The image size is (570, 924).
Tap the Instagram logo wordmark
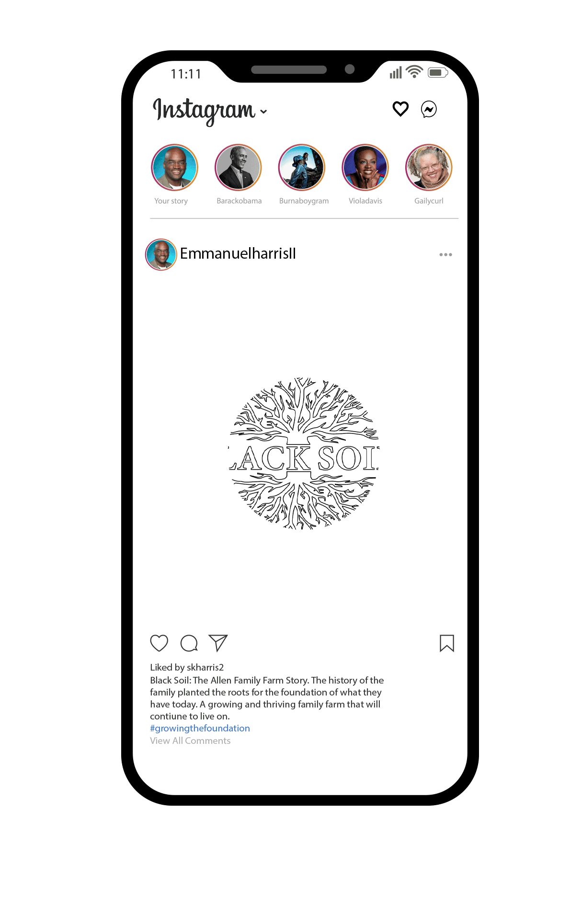click(x=204, y=110)
